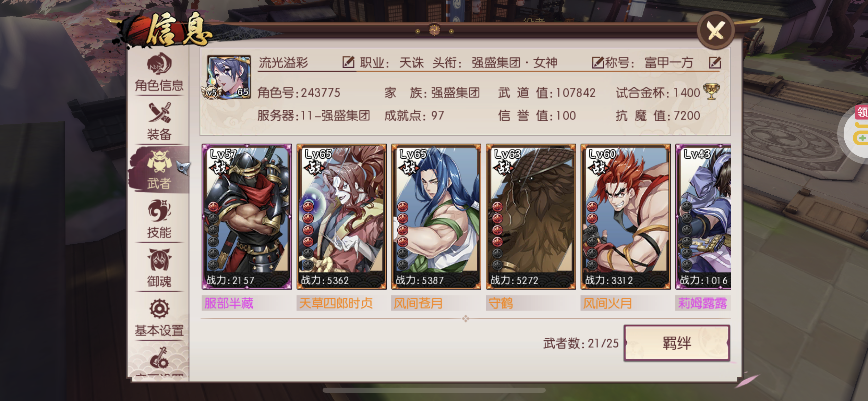Open the 角色信息 character info icon
This screenshot has width=868, height=401.
[x=159, y=64]
